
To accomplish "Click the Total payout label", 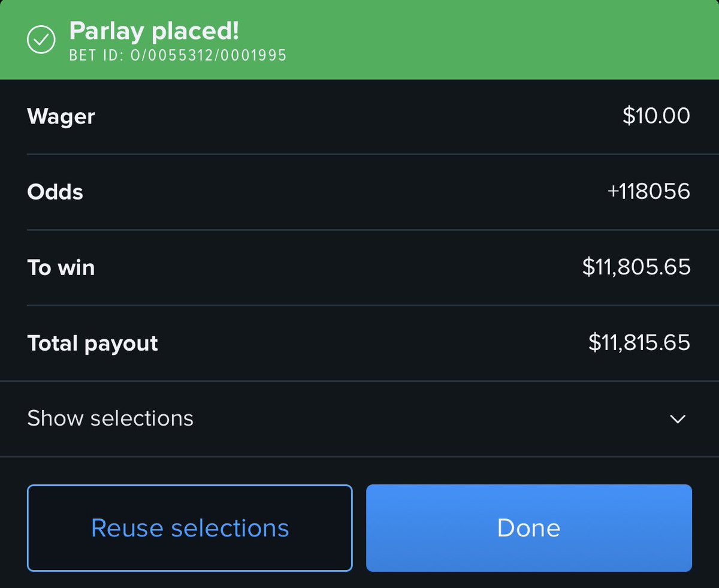I will coord(93,343).
